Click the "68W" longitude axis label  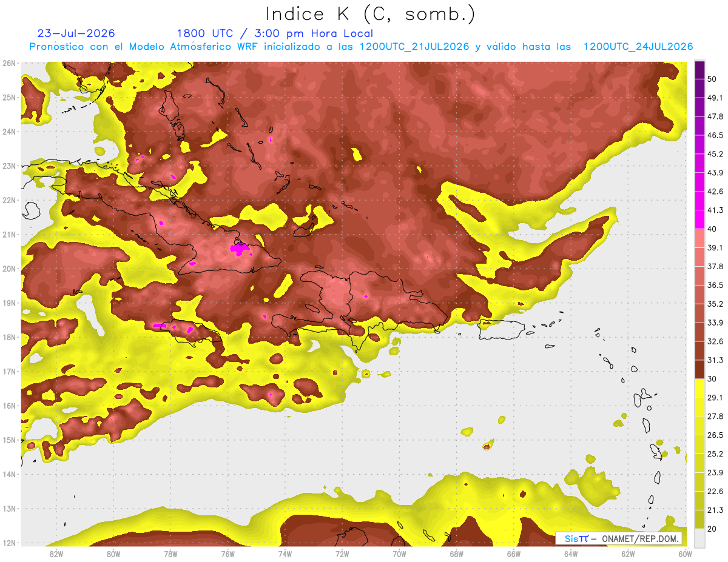pyautogui.click(x=457, y=554)
